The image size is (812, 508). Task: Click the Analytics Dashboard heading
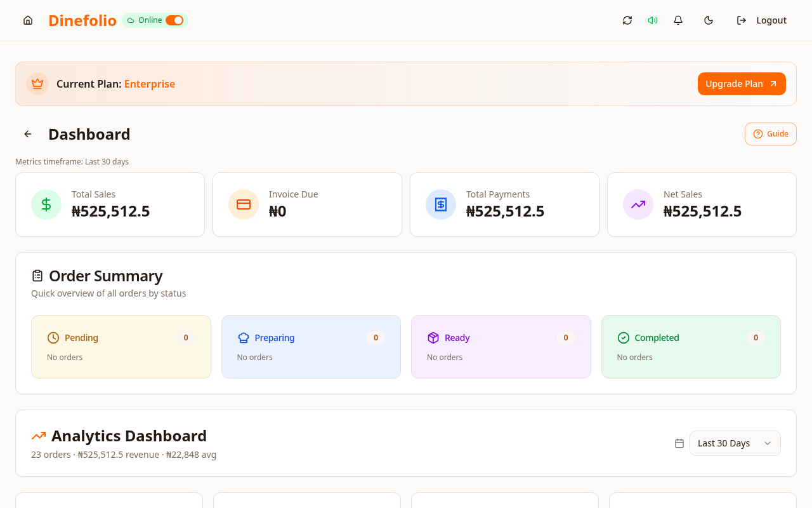coord(129,436)
